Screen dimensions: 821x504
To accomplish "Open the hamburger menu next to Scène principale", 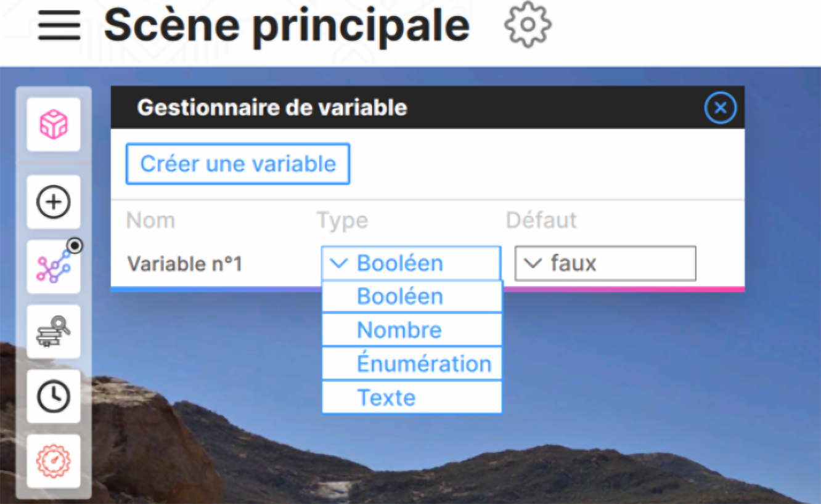I will [59, 26].
